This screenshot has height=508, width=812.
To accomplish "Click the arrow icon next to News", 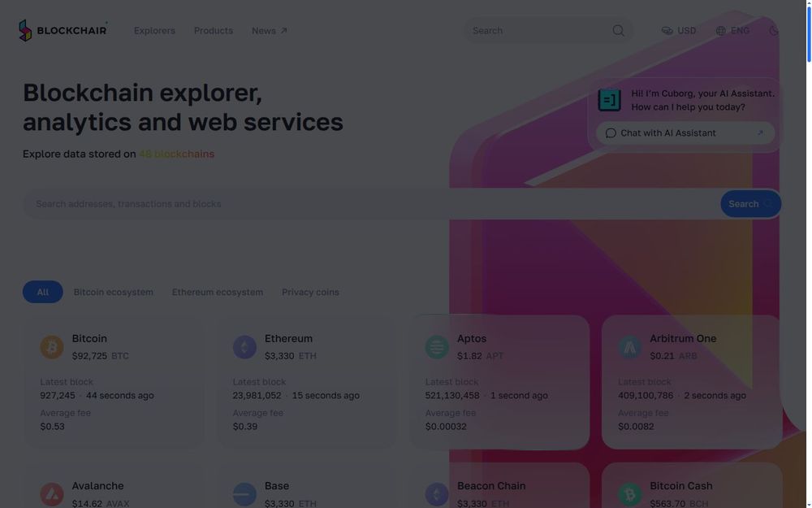I will click(283, 31).
